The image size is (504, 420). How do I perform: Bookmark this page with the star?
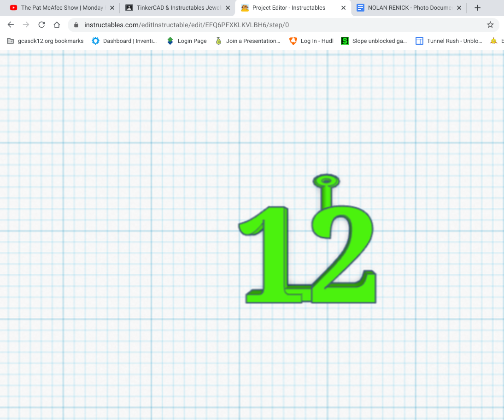tap(490, 25)
